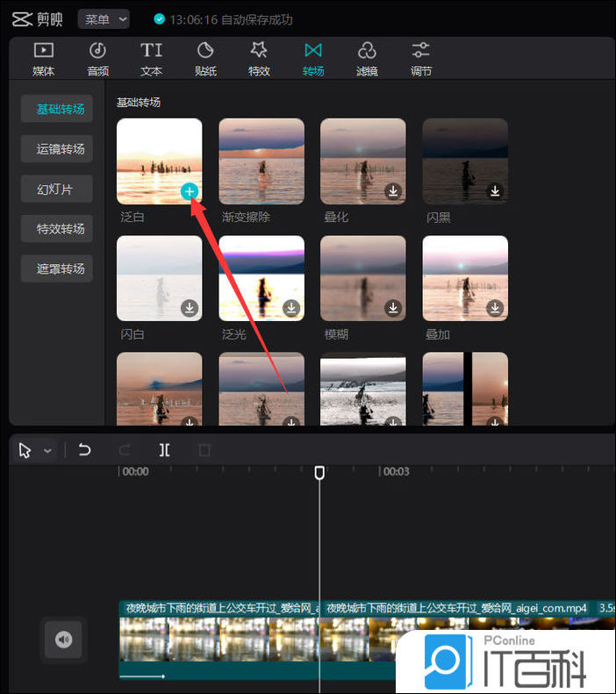Image resolution: width=616 pixels, height=694 pixels.
Task: Add the 泛白 transition with plus icon
Action: (x=190, y=191)
